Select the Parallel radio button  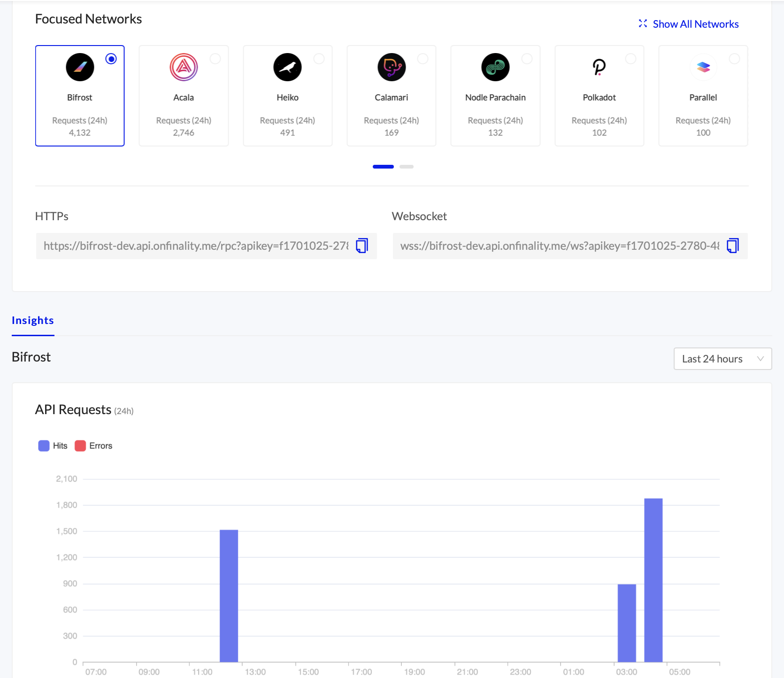(734, 59)
